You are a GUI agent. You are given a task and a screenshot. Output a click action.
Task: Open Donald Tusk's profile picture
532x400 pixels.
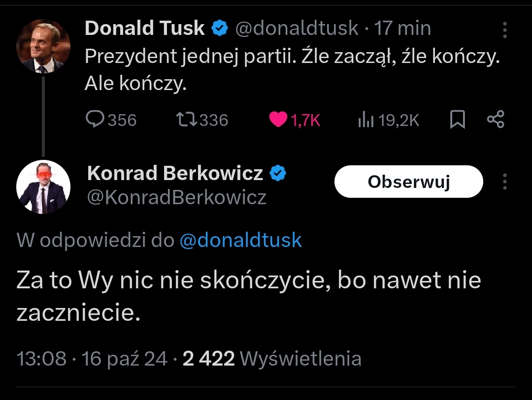[43, 47]
